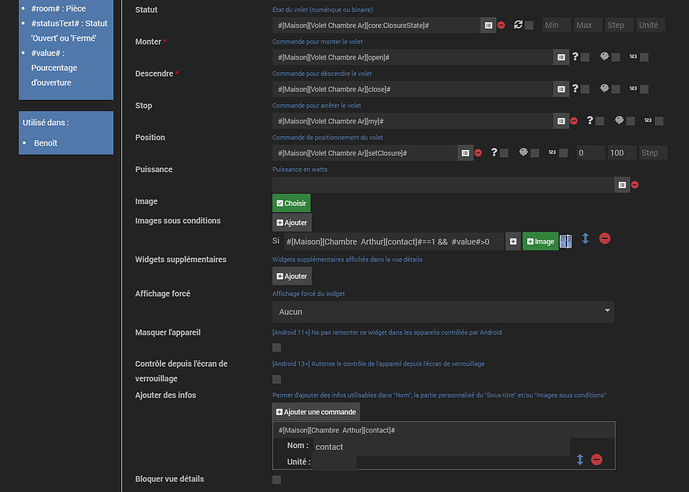The width and height of the screenshot is (689, 492).
Task: Open Affichage forcé dropdown showing Aucun
Action: (443, 312)
